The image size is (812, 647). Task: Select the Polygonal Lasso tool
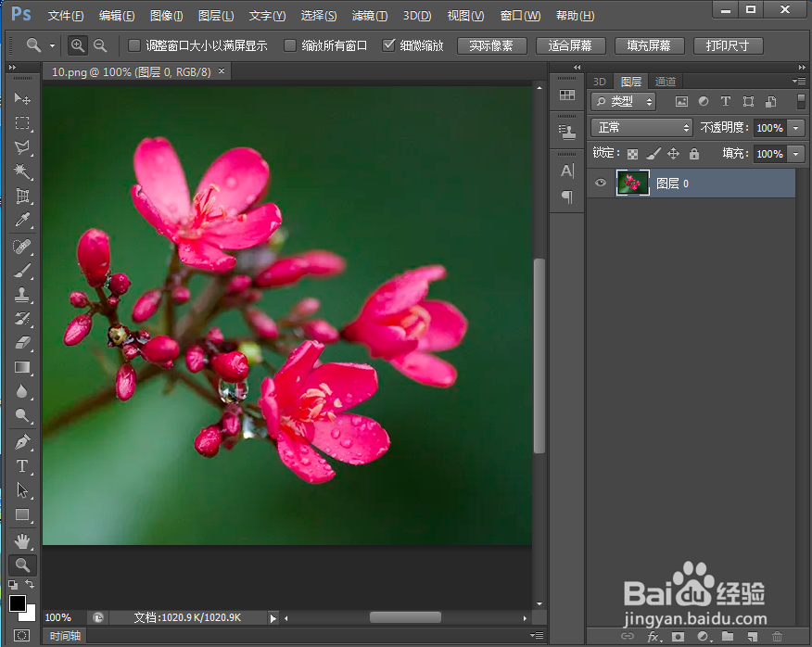click(21, 147)
